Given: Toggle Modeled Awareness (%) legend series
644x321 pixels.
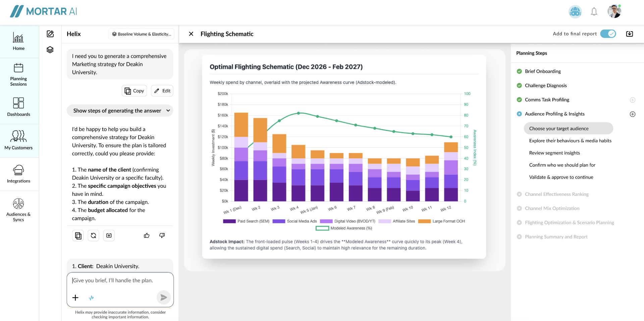Looking at the screenshot, I should click(x=344, y=228).
